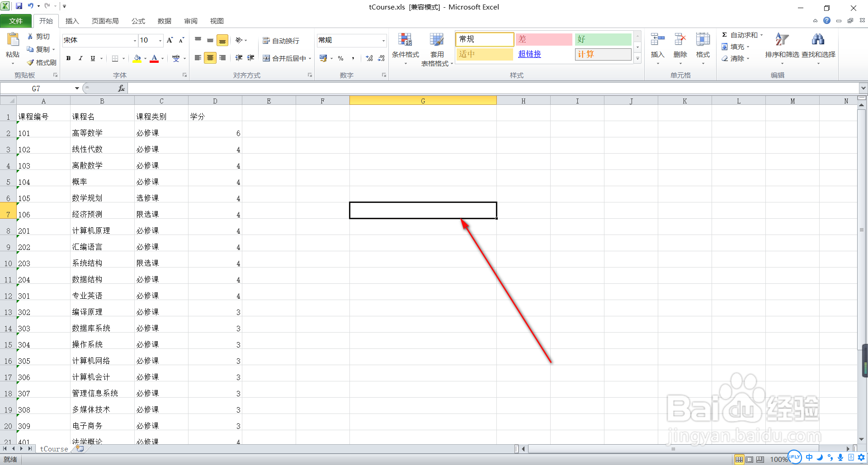Click Copy (复制) button
This screenshot has height=465, width=868.
coord(39,49)
